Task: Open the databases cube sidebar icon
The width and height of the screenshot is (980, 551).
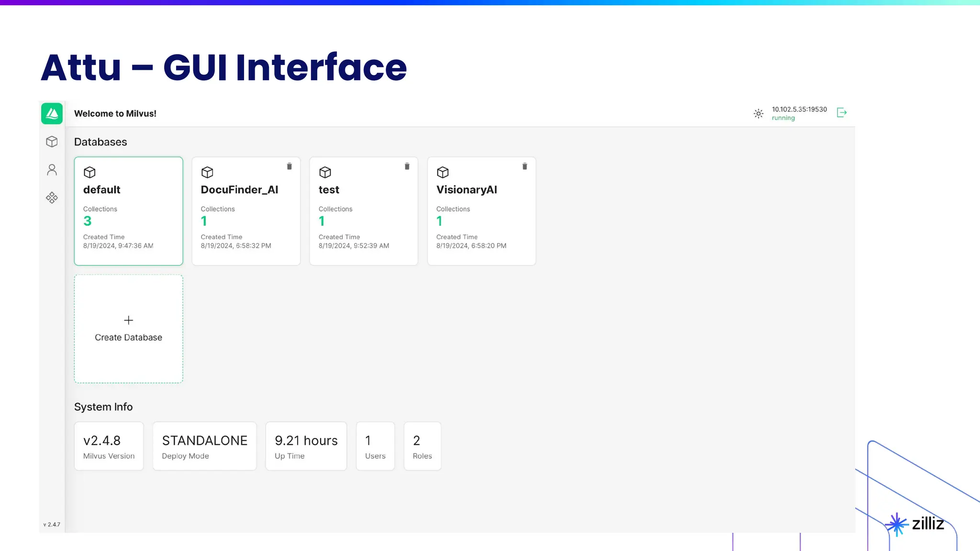Action: [52, 142]
